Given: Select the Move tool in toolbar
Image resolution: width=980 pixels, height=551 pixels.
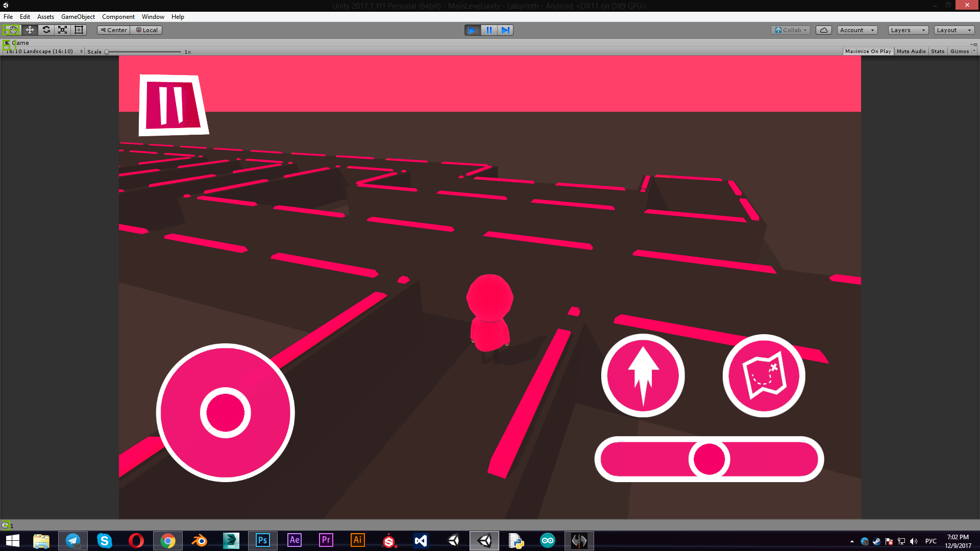Looking at the screenshot, I should (x=30, y=30).
